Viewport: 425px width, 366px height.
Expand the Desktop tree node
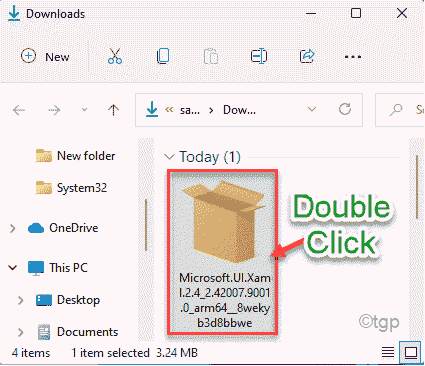(21, 300)
